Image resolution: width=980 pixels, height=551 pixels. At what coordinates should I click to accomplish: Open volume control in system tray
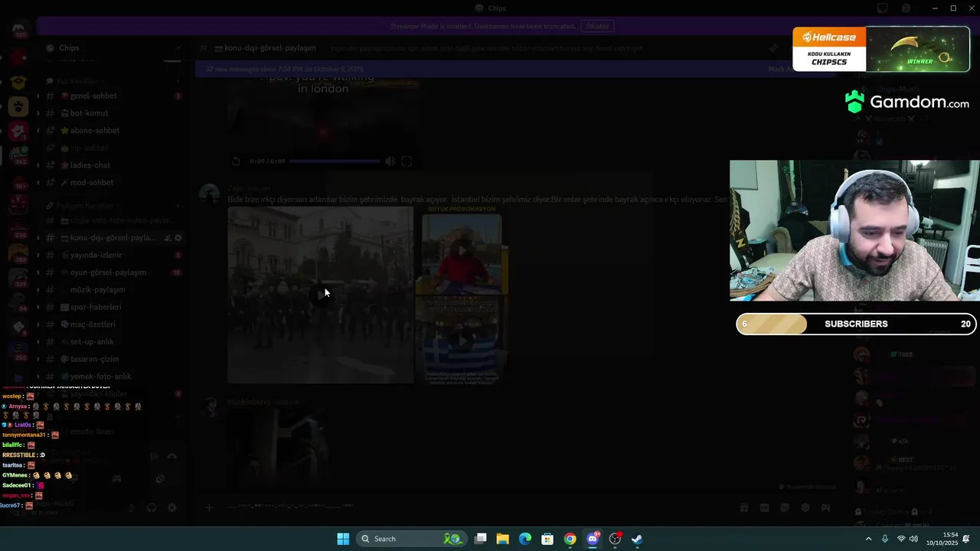913,539
